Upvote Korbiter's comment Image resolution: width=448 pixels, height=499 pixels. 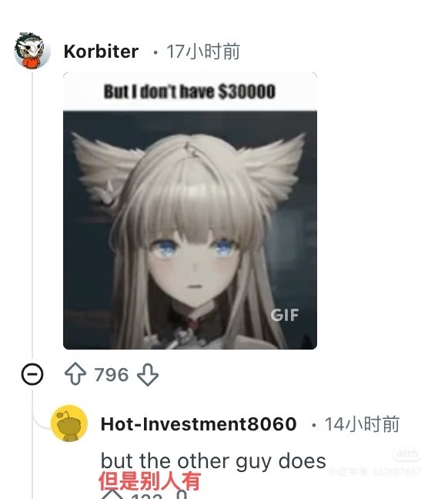(75, 374)
